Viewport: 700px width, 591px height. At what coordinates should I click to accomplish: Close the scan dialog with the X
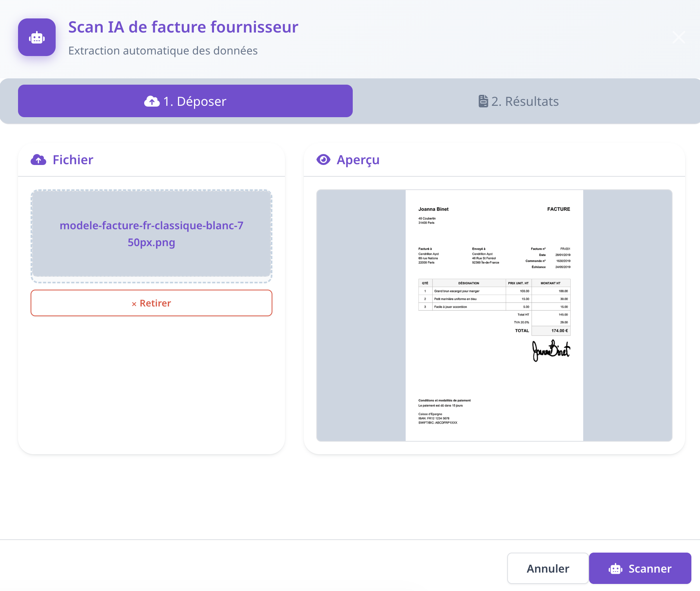click(678, 37)
